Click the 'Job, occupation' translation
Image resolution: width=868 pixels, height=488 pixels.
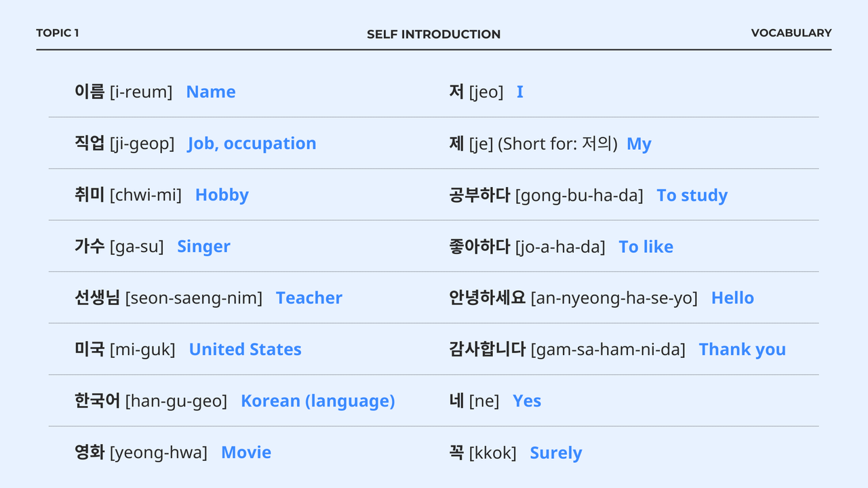(252, 144)
